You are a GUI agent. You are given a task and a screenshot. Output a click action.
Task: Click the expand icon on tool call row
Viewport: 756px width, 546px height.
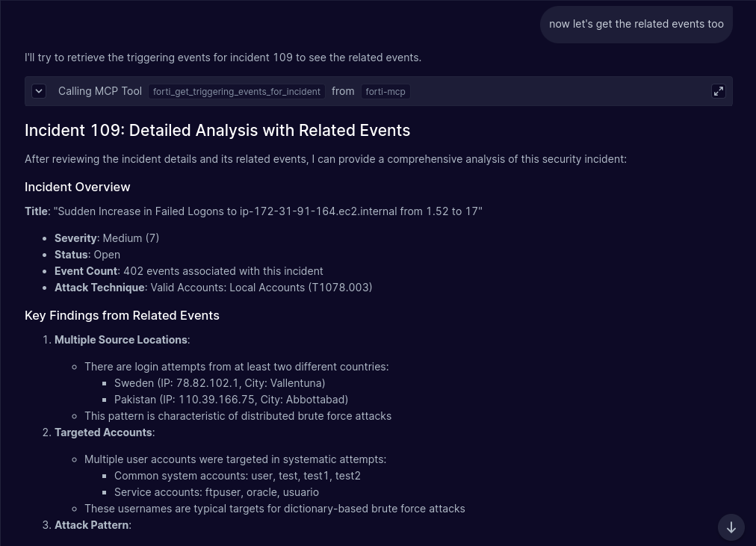(719, 91)
